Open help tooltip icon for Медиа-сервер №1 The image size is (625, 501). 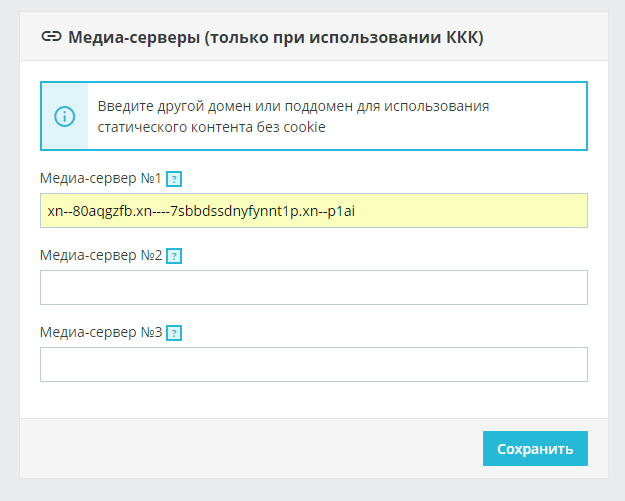pyautogui.click(x=174, y=179)
